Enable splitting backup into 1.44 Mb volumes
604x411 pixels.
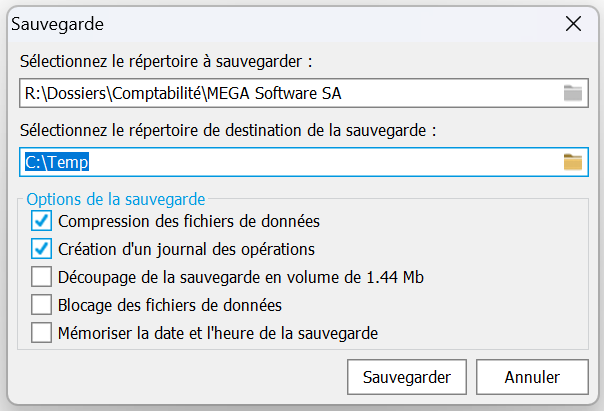(41, 276)
